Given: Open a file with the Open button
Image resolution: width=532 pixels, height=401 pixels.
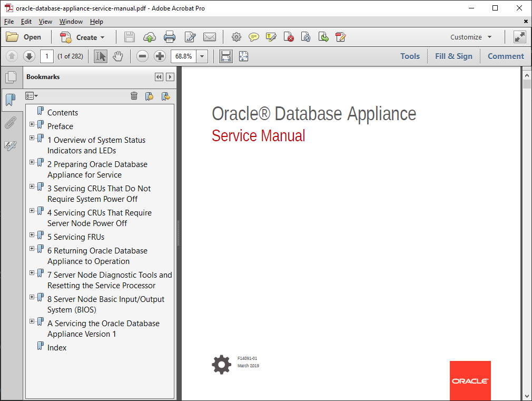Looking at the screenshot, I should coord(23,37).
